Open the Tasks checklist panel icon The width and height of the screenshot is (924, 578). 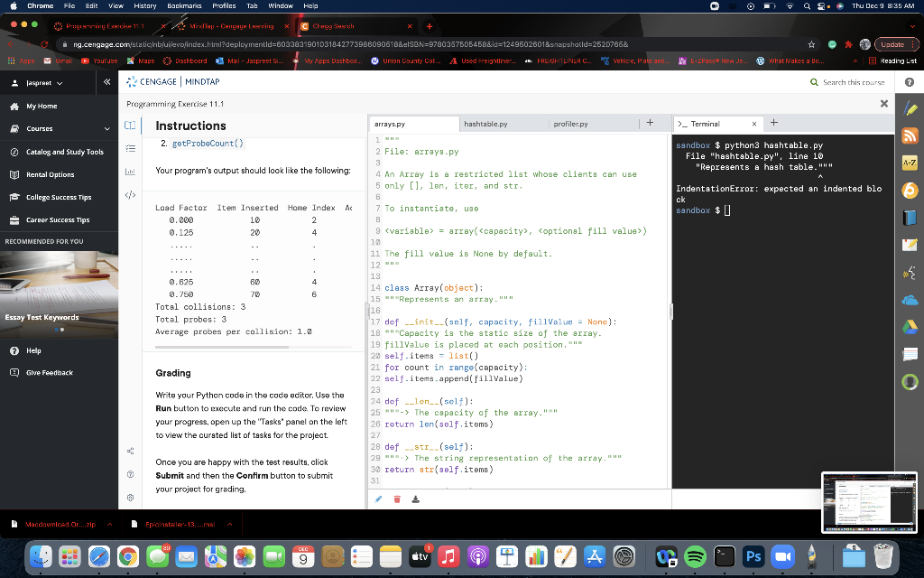(128, 150)
